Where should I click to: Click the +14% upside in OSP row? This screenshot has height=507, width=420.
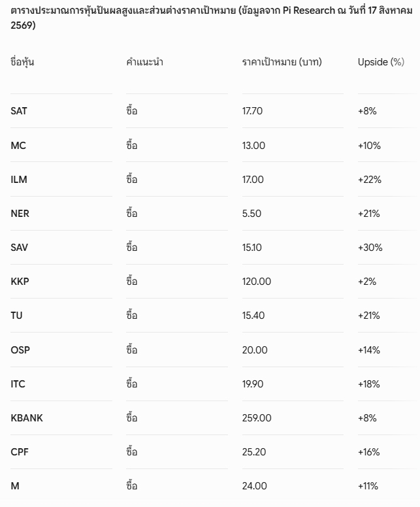click(x=369, y=350)
